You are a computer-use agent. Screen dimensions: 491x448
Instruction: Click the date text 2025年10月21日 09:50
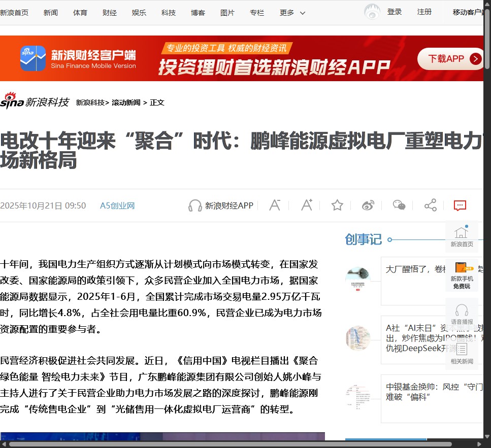(x=43, y=205)
